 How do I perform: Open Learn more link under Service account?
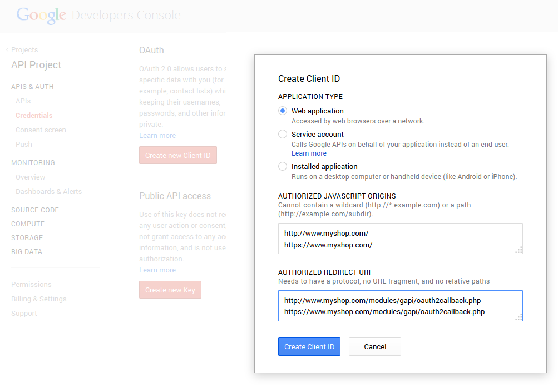coord(309,153)
